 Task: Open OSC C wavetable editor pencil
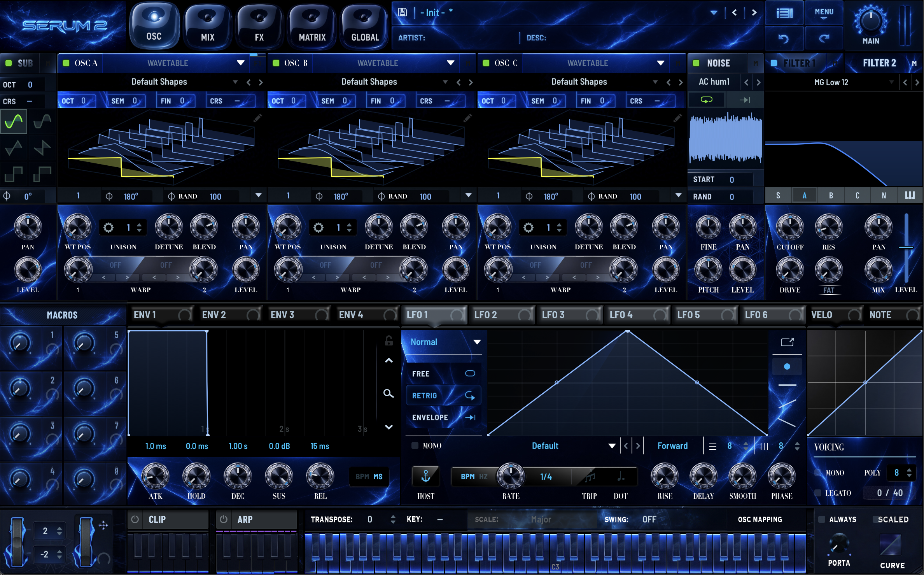pos(677,118)
